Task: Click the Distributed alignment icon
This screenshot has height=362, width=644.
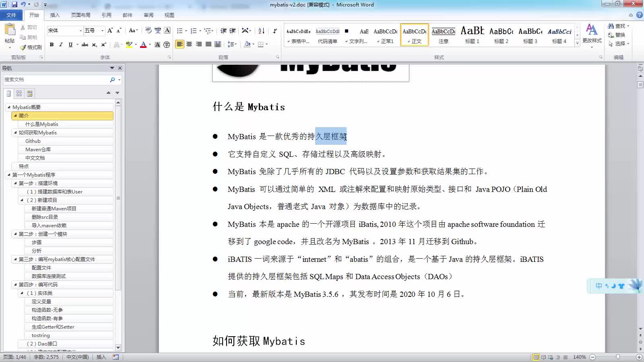Action: pos(218,44)
